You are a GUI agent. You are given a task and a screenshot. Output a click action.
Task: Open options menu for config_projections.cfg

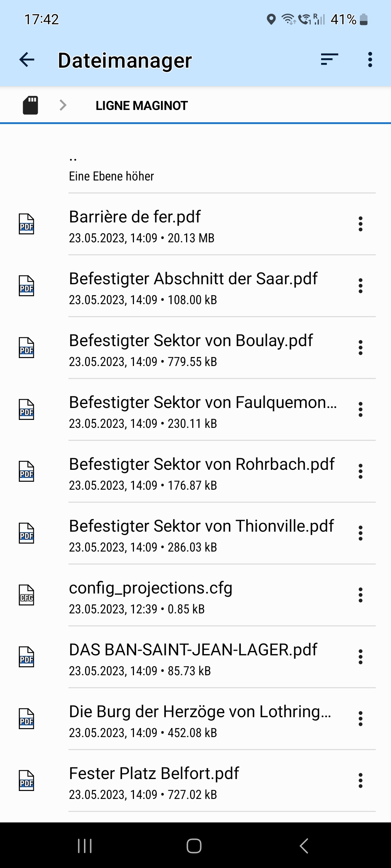[360, 595]
